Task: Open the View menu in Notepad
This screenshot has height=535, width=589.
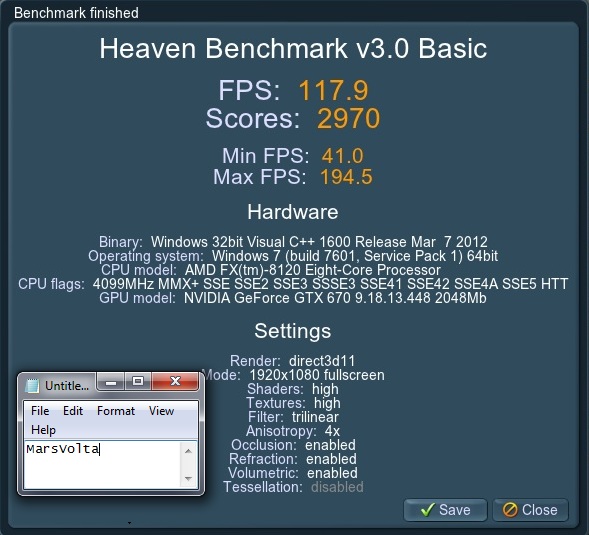Action: tap(161, 411)
